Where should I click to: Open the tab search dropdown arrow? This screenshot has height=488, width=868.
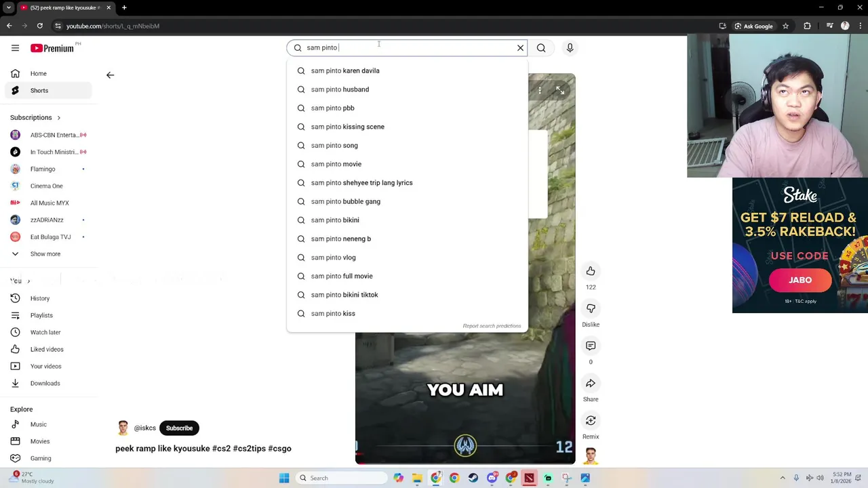click(x=8, y=7)
